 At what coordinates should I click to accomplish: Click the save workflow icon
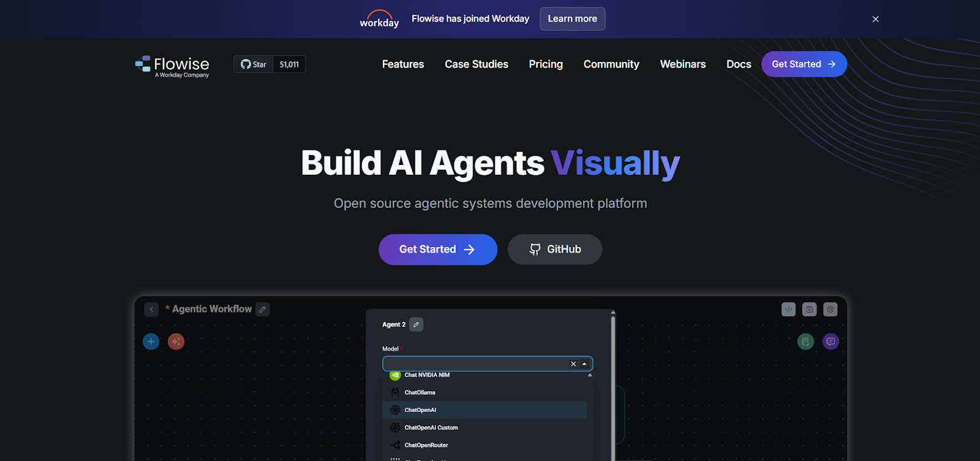(x=809, y=310)
